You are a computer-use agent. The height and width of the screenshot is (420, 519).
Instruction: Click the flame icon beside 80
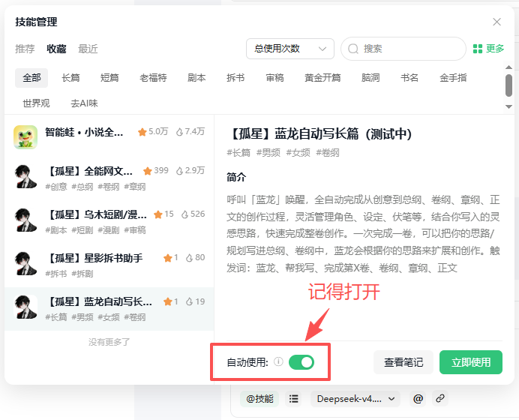[189, 258]
